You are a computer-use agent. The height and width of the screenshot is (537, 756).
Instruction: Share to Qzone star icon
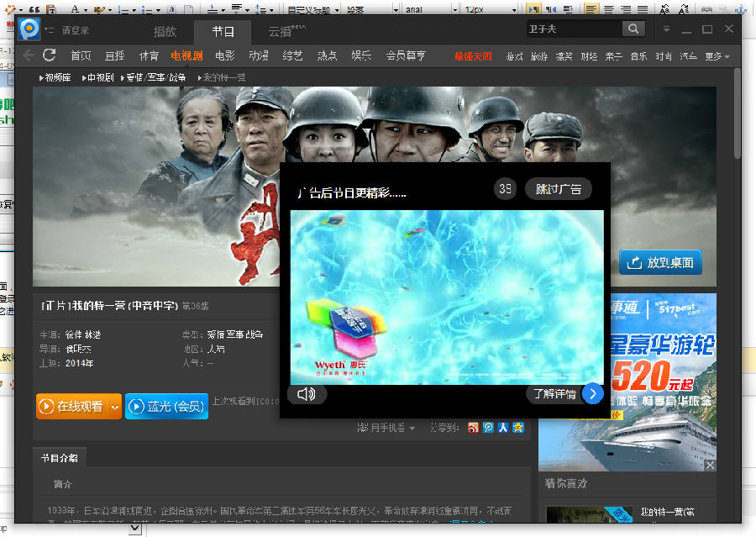tap(518, 428)
